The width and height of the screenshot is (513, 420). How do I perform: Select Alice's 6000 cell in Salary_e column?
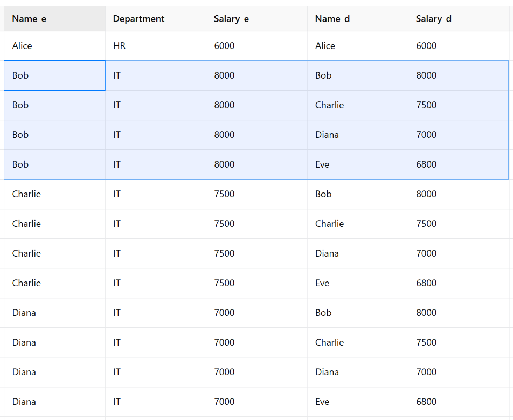point(256,46)
